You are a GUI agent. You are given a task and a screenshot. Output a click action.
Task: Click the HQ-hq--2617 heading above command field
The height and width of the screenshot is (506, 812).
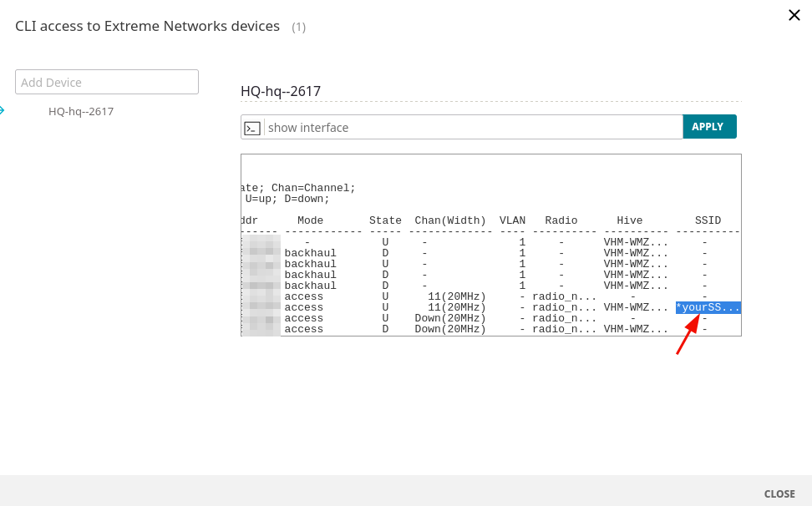pyautogui.click(x=281, y=91)
